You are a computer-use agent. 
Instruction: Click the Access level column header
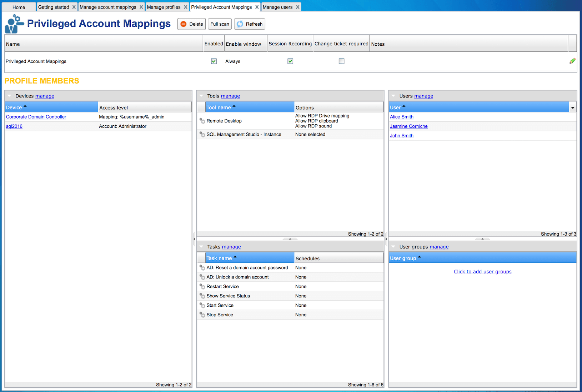pos(145,107)
